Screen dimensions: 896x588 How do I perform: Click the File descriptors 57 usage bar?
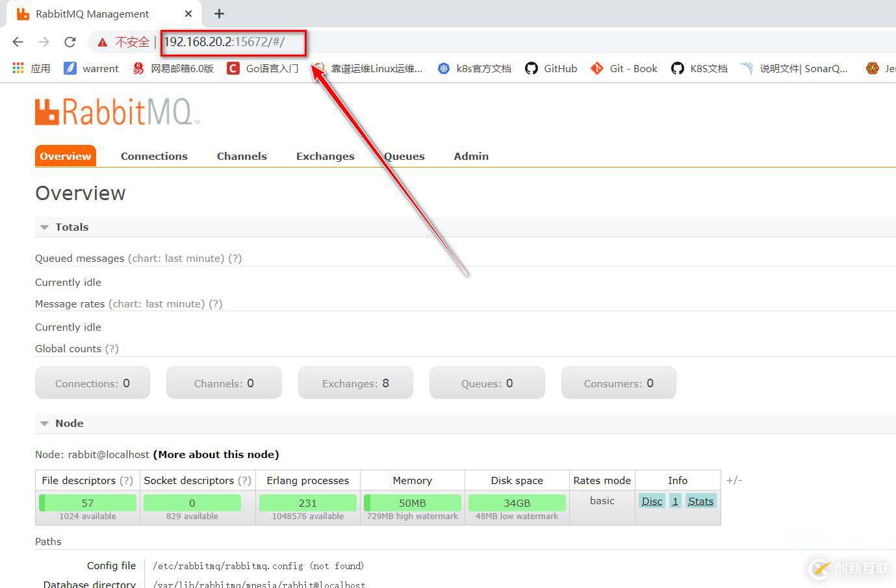pos(88,503)
